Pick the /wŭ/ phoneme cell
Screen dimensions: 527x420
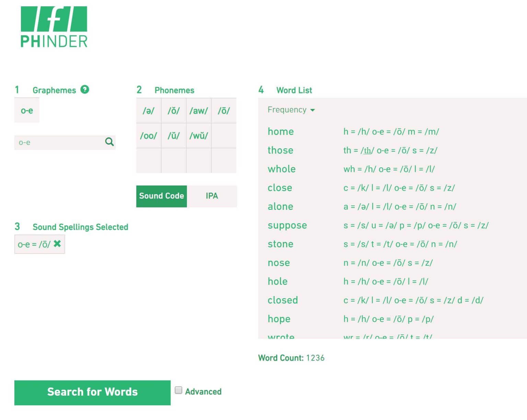pos(199,136)
